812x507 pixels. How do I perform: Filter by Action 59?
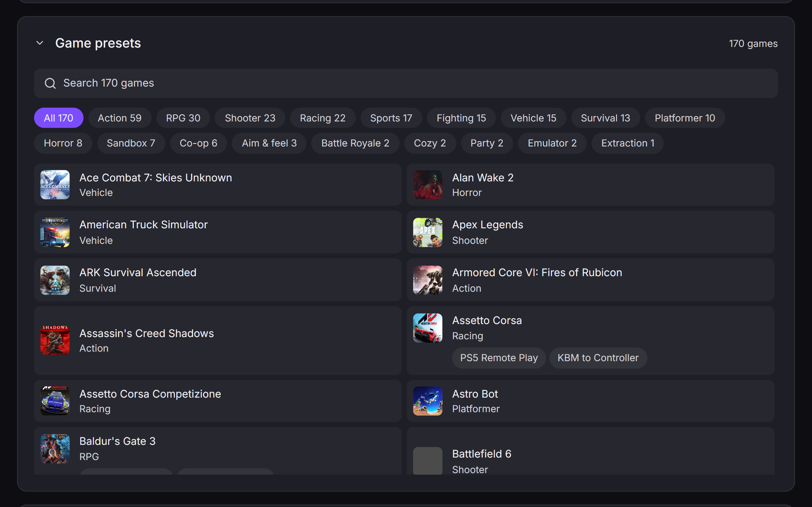coord(120,118)
